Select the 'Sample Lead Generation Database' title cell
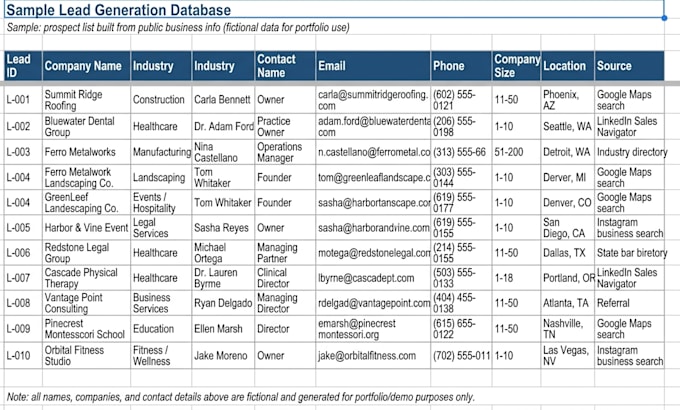This screenshot has width=680, height=410. pyautogui.click(x=334, y=10)
